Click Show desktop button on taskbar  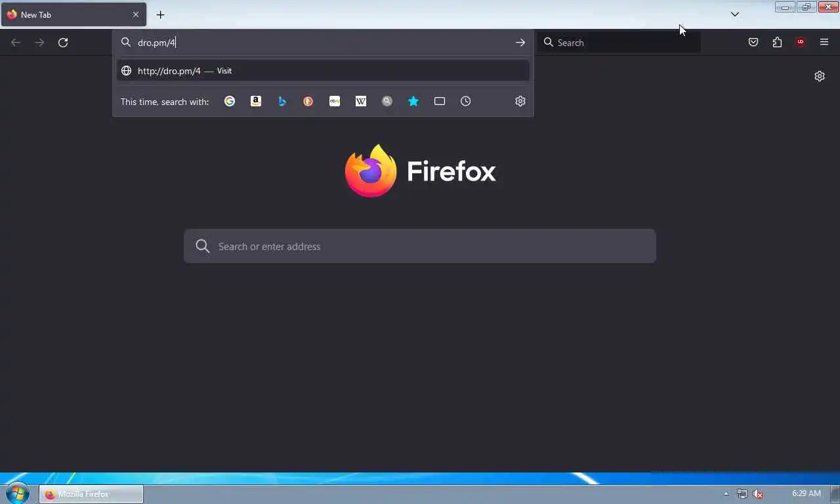[835, 494]
